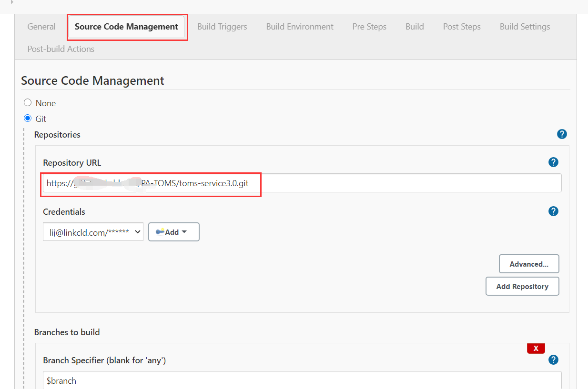Switch to Post-build Actions tab

pos(61,49)
